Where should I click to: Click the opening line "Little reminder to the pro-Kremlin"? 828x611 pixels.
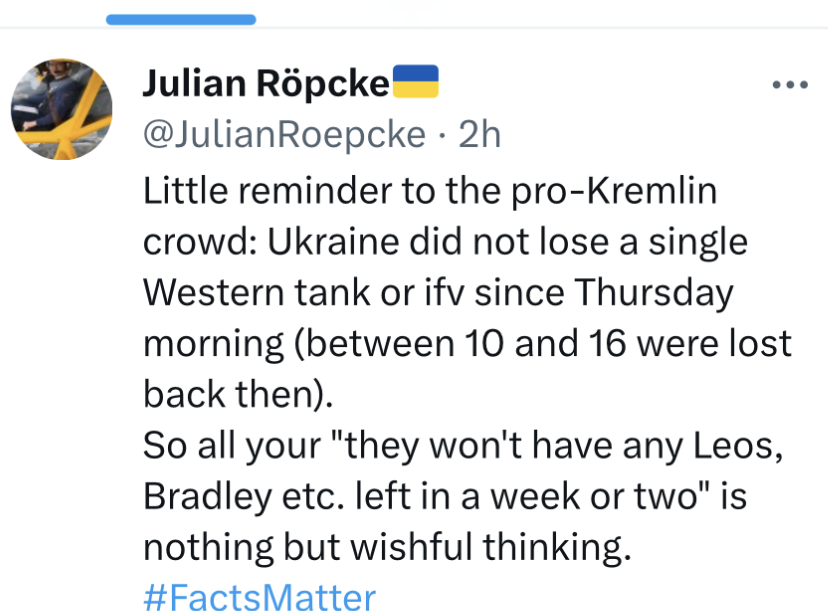(430, 190)
